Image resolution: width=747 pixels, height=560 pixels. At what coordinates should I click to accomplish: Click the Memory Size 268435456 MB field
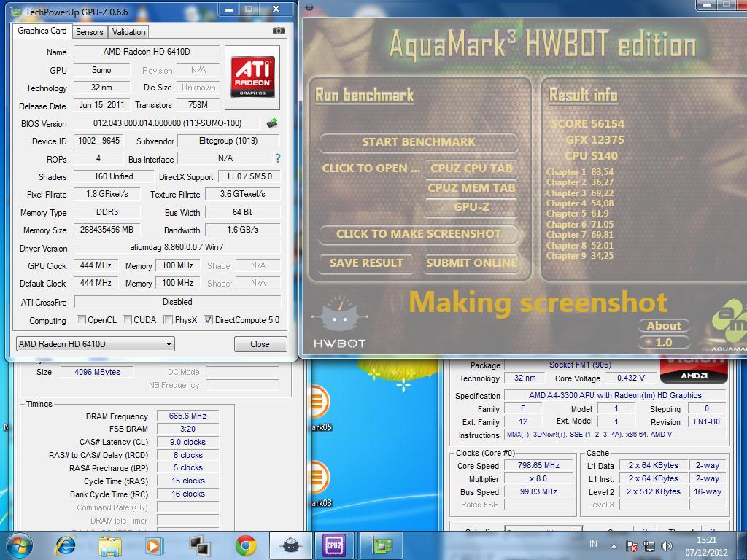107,230
